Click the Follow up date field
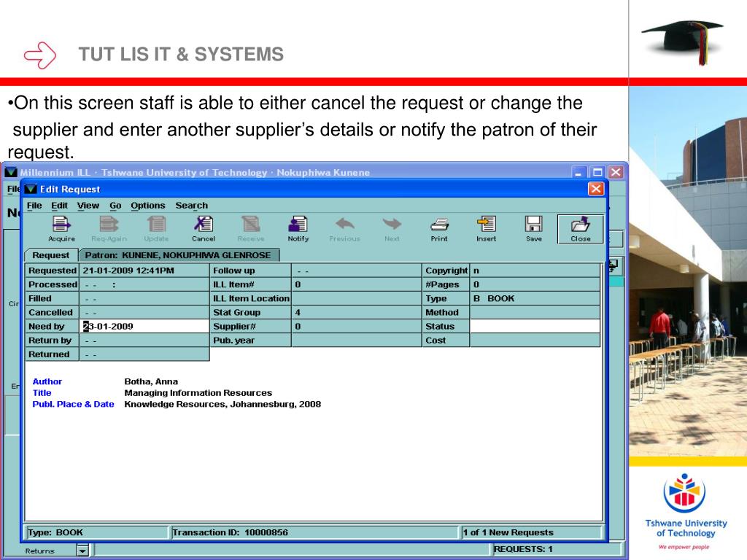The height and width of the screenshot is (560, 747). pyautogui.click(x=356, y=271)
